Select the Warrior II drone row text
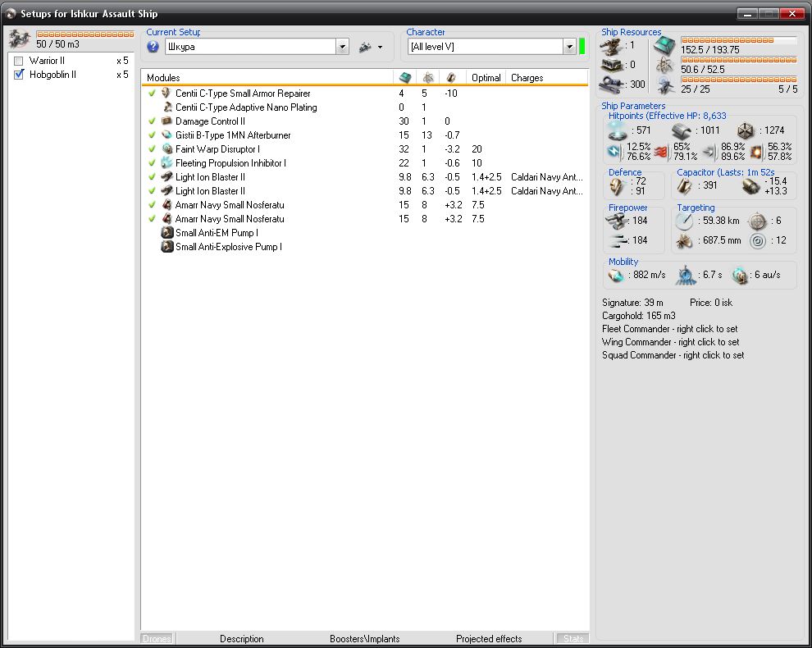 47,61
